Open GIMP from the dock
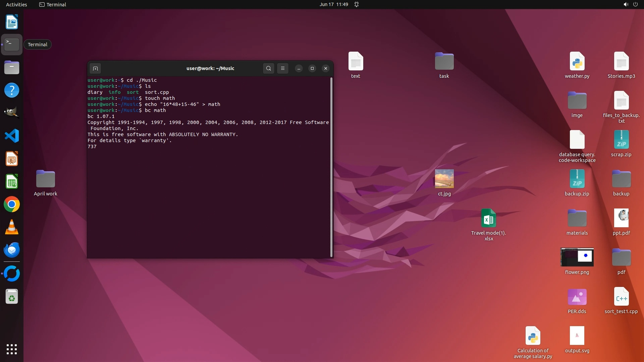Screen dimensions: 644x362 point(12,113)
